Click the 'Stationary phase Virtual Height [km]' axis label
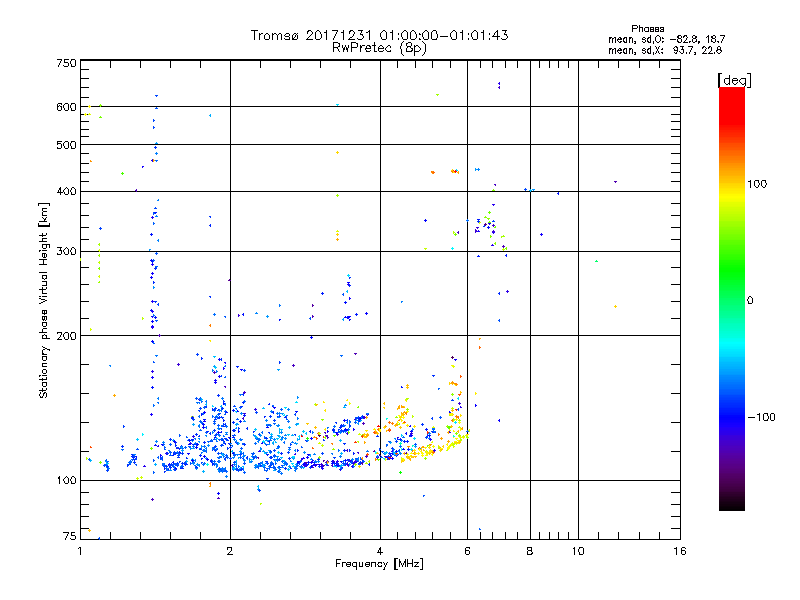Image resolution: width=800 pixels, height=600 pixels. pos(43,300)
